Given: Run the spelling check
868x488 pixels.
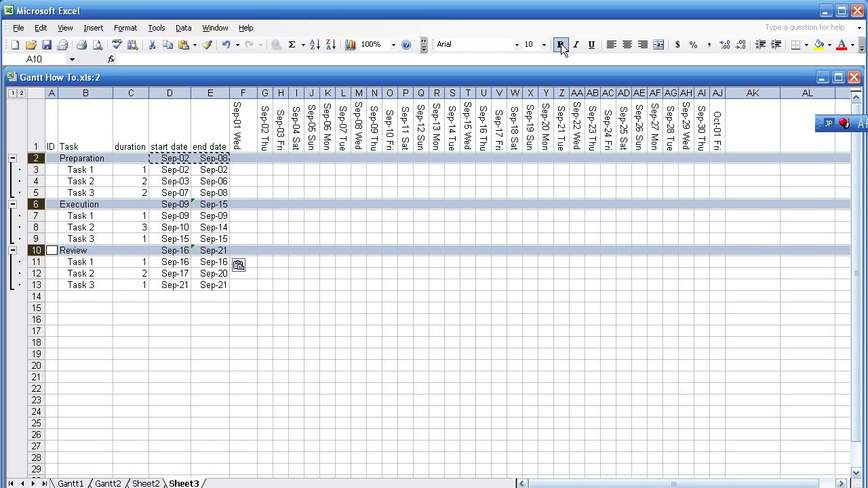Looking at the screenshot, I should (x=117, y=45).
